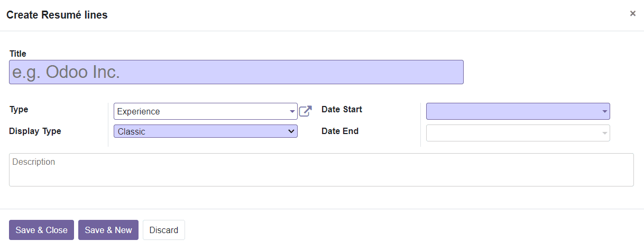This screenshot has width=644, height=249.
Task: Open the Display Type Classic select box
Action: click(206, 131)
